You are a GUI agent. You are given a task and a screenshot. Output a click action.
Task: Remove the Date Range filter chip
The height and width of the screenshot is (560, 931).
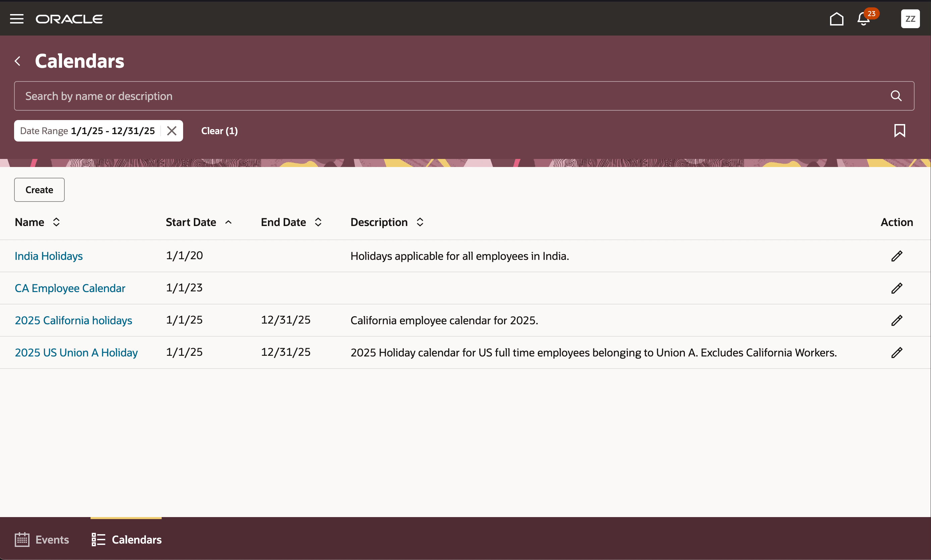coord(172,130)
